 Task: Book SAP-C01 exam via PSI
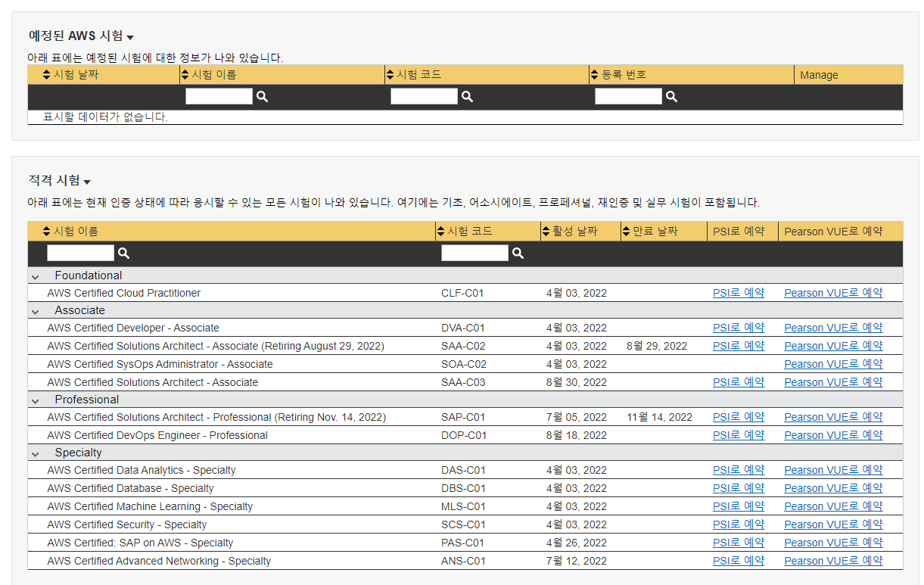(739, 417)
